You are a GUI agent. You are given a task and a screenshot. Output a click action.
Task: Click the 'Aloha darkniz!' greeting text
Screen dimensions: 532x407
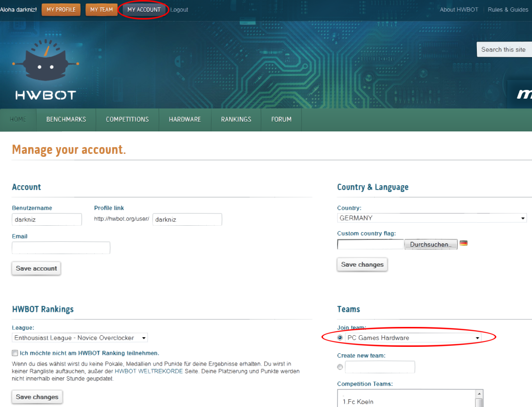(x=19, y=9)
